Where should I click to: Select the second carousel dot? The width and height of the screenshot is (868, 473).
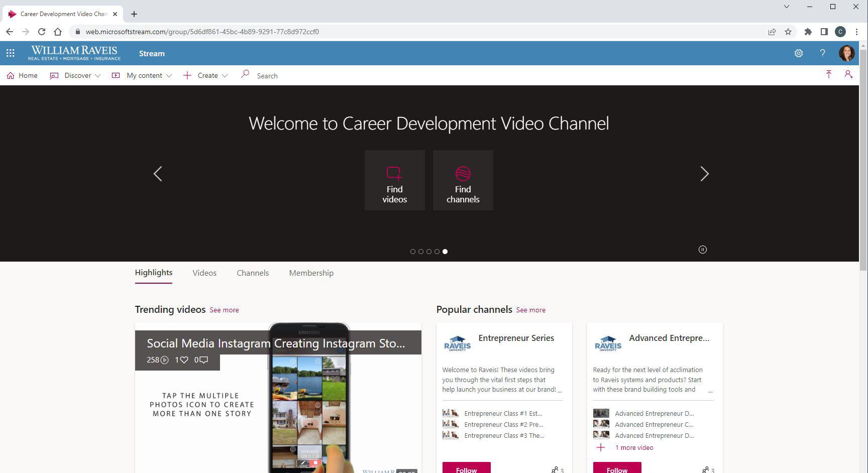tap(421, 252)
